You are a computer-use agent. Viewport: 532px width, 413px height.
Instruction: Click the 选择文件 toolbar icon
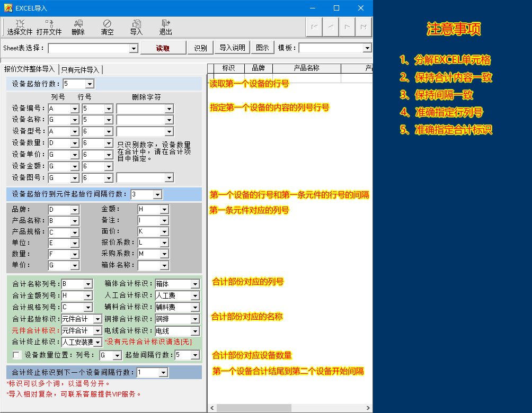[20, 28]
